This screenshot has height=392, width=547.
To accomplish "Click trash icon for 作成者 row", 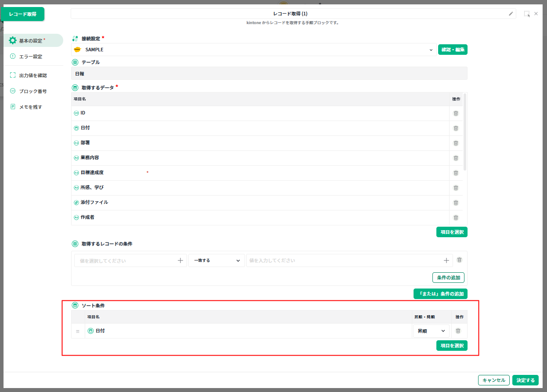I will [x=456, y=217].
